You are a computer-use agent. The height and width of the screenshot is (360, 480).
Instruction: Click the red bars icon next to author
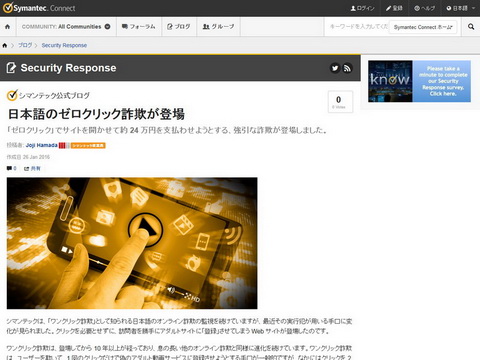coord(64,146)
